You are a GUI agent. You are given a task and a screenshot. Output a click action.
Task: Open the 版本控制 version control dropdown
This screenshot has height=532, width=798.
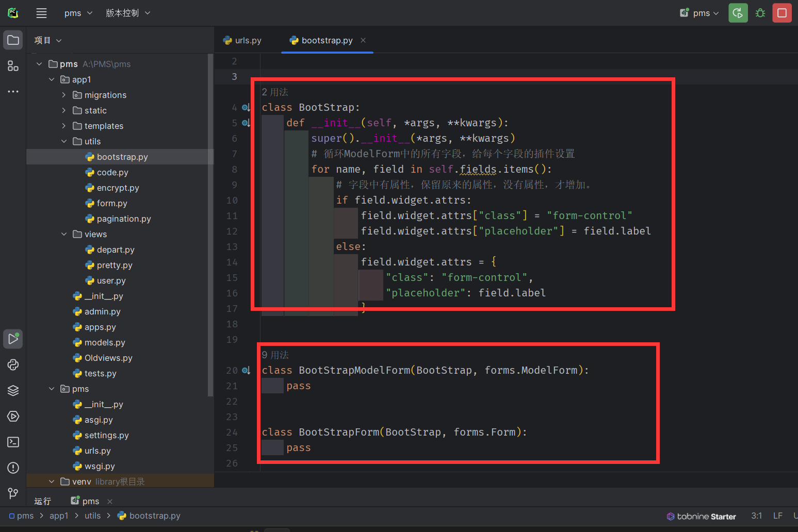point(128,13)
